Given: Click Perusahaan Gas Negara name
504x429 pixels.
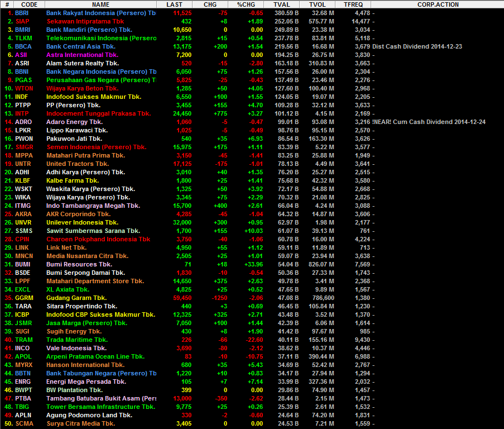Looking at the screenshot, I should click(x=101, y=80).
